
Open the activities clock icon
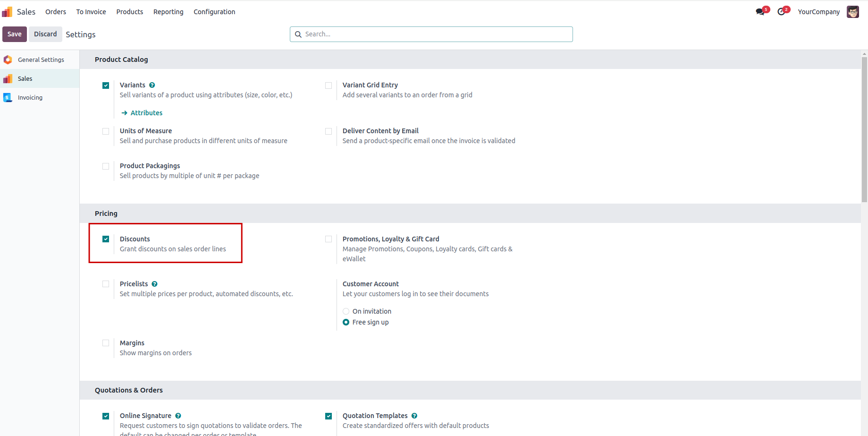coord(782,12)
